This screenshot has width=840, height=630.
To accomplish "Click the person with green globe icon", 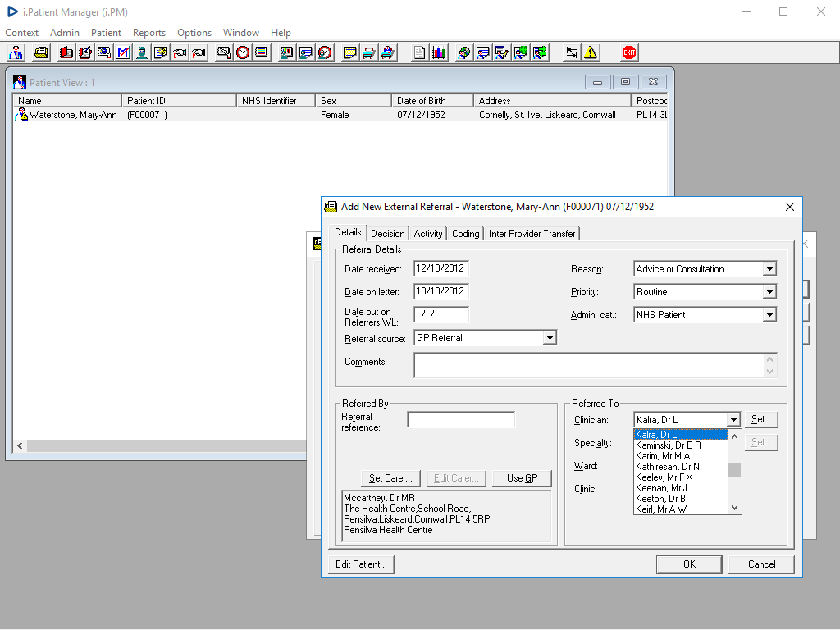I will (521, 52).
